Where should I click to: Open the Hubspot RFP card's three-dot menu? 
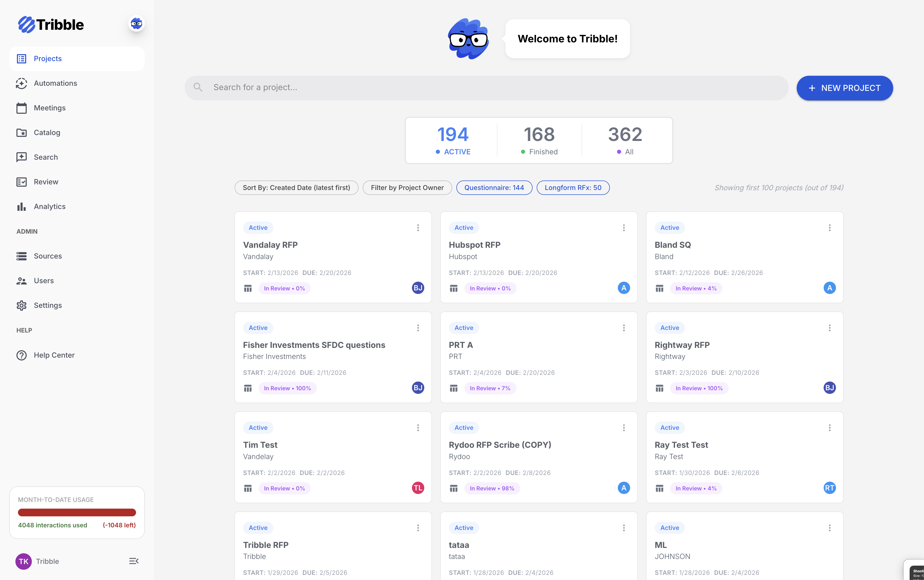point(624,228)
